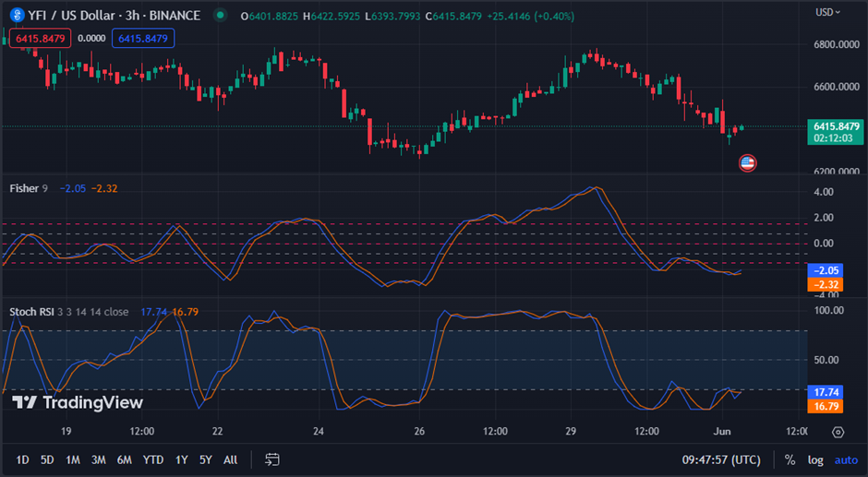This screenshot has width=868, height=477.
Task: Open the USD currency dropdown
Action: (x=827, y=12)
